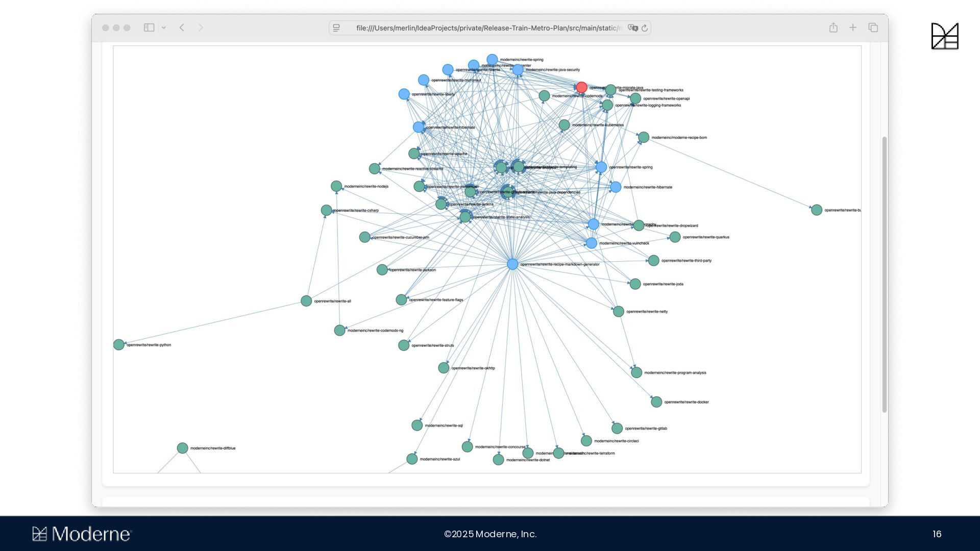Screen dimensions: 980x551
Task: Click the openrewrite/rewrite-quarkus node
Action: coord(675,237)
